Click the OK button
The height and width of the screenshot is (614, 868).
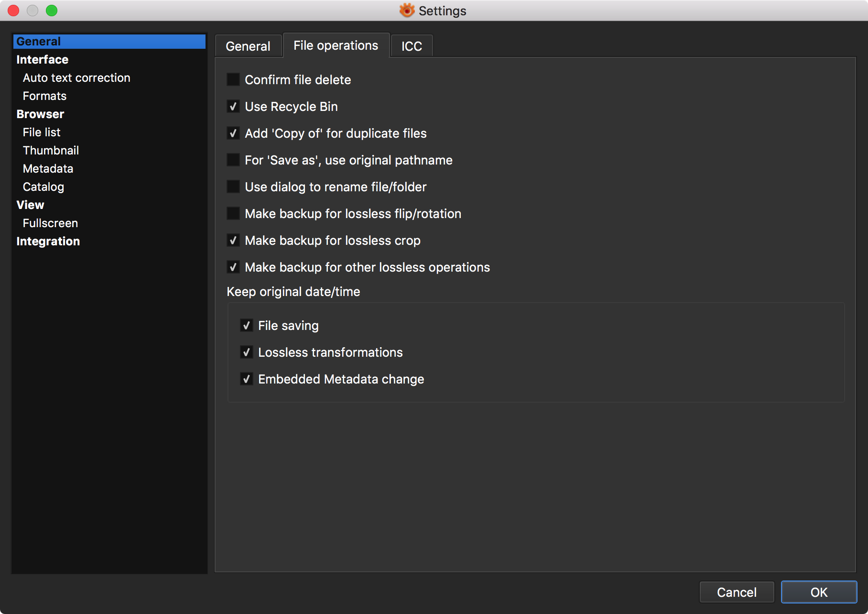[819, 592]
